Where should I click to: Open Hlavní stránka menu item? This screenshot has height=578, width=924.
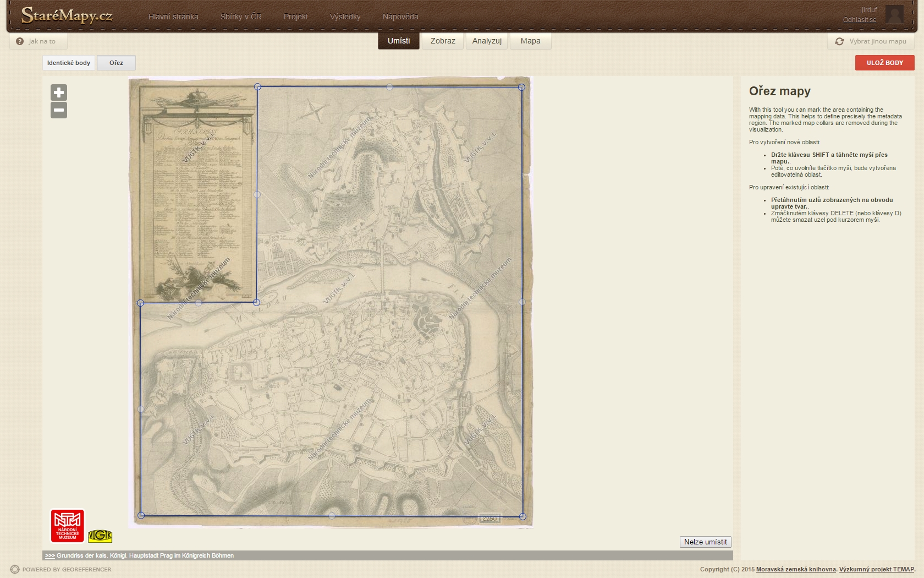[x=173, y=17]
